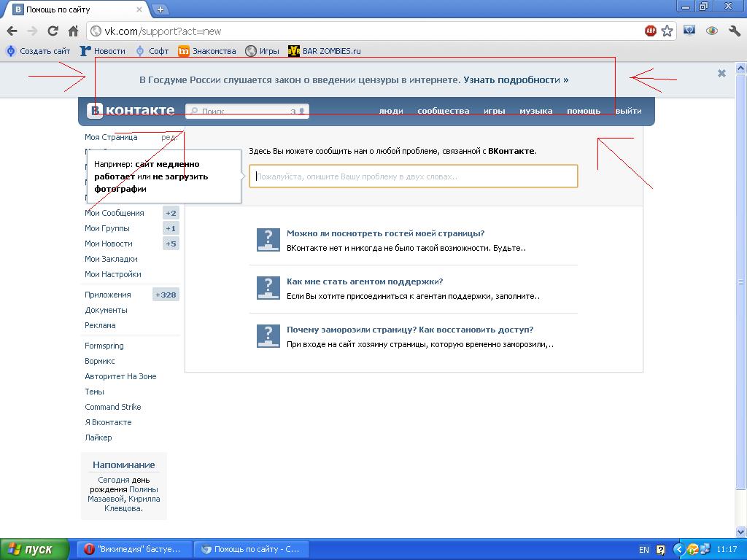Click the +1 counter beside Мои Группы
Image resolution: width=747 pixels, height=560 pixels.
[171, 228]
